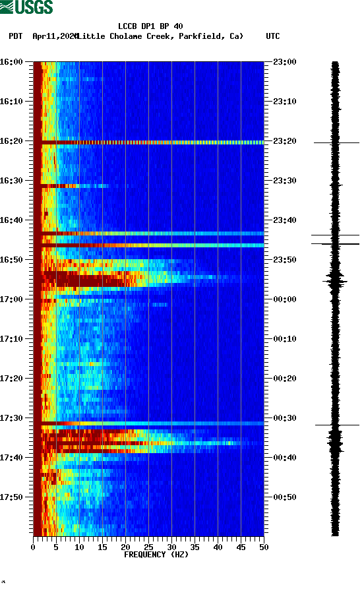Click the seismogram burst near 23:55
Viewport: 364px width, 589px height.
335,280
